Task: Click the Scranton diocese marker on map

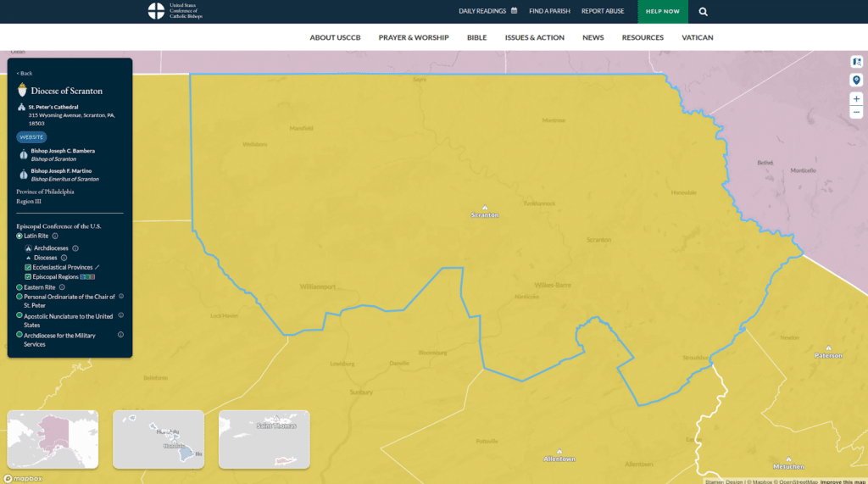Action: [485, 208]
